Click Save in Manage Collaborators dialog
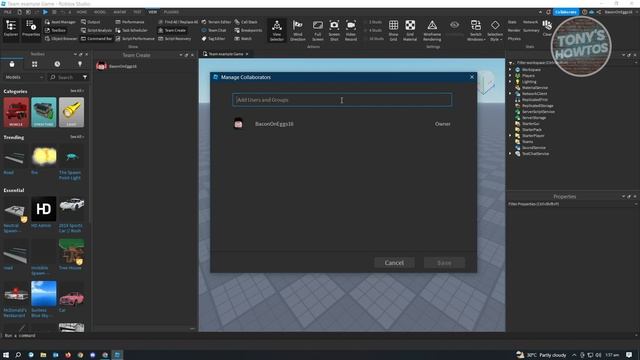The width and height of the screenshot is (640, 360). pos(444,263)
